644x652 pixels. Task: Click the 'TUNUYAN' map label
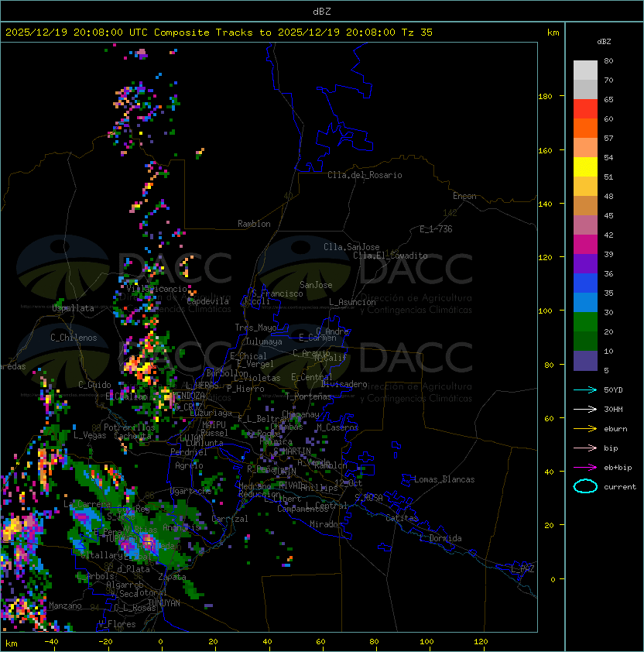[x=164, y=603]
